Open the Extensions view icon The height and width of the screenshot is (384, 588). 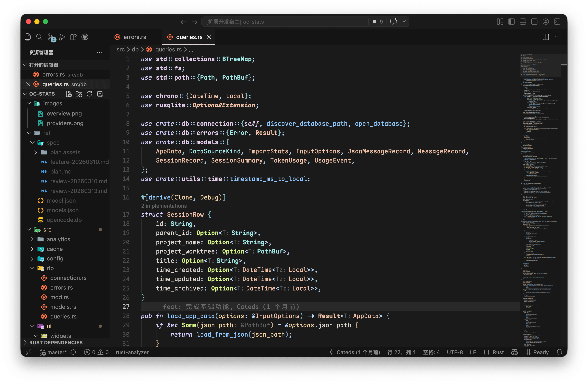73,37
